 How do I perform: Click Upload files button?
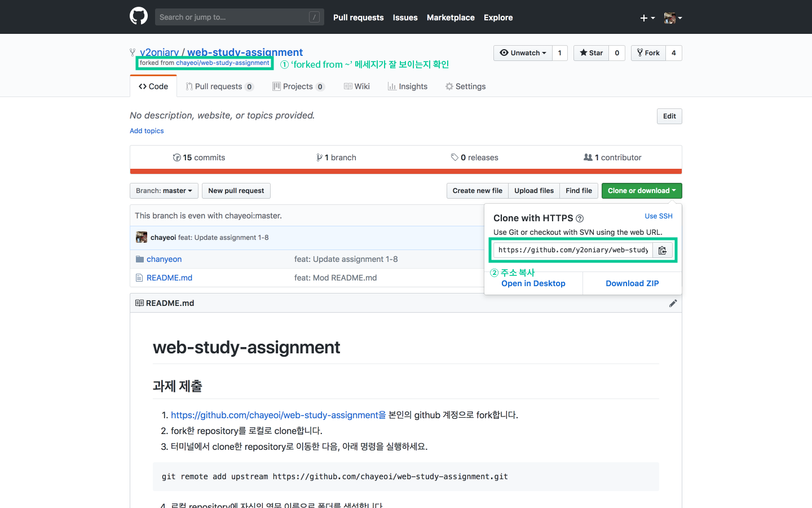point(534,191)
